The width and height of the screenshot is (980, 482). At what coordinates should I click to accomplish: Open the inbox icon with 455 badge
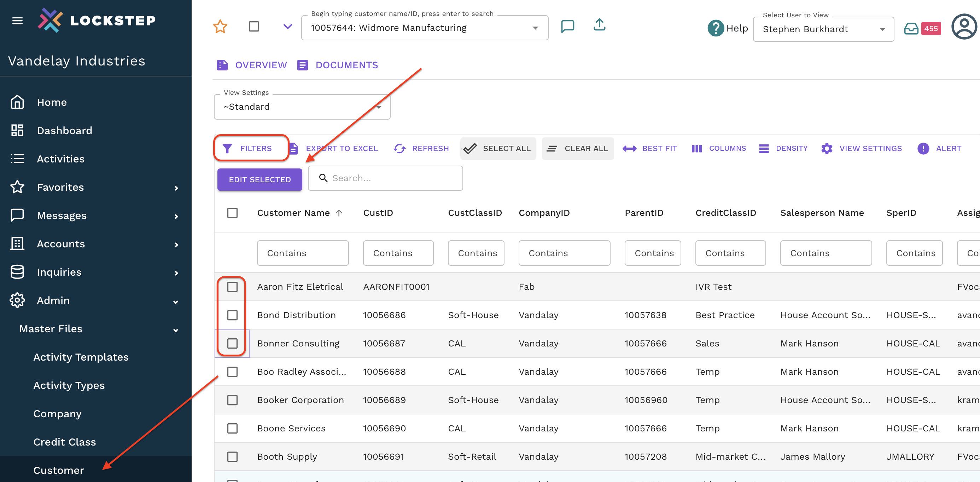pos(911,29)
